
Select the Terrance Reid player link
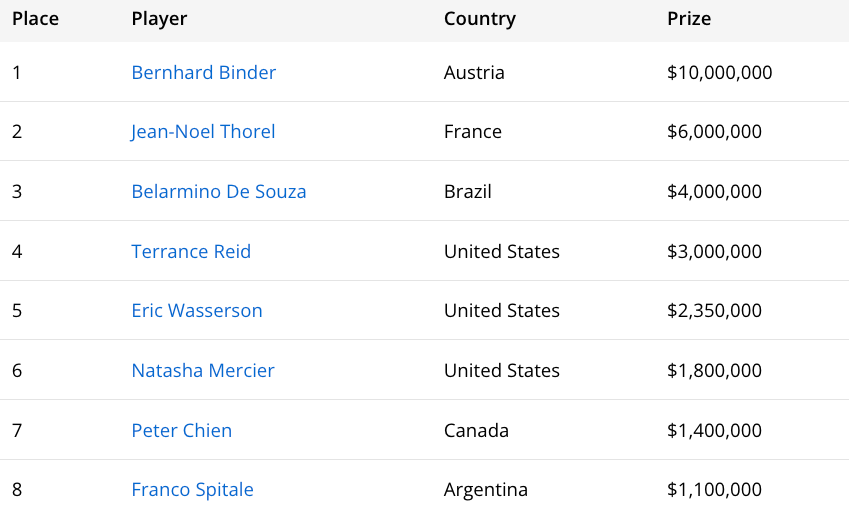click(191, 251)
